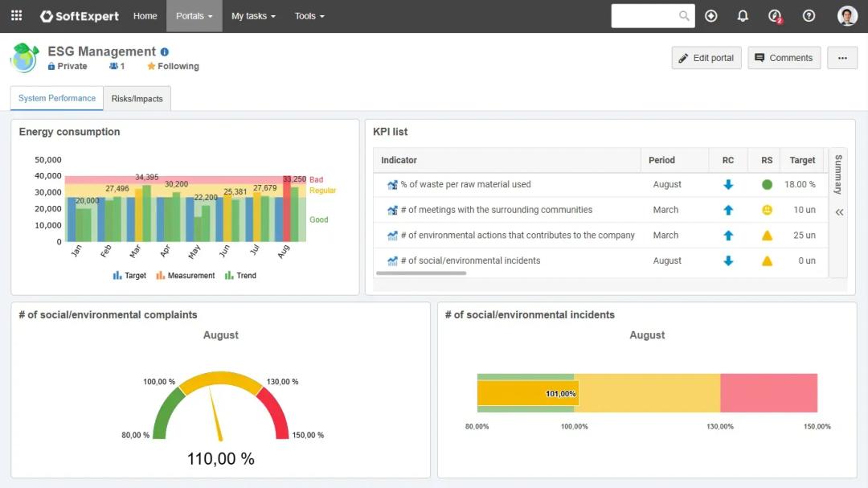Click the notifications bell icon
This screenshot has width=868, height=488.
point(743,16)
